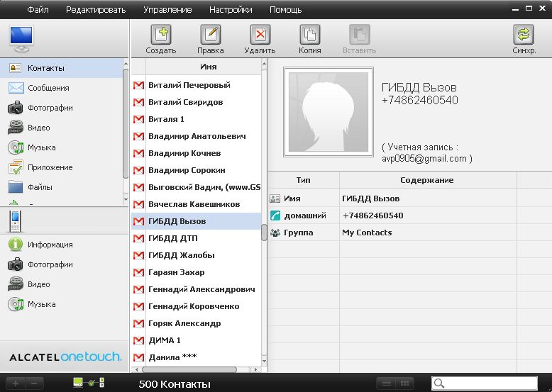Click contact list scroll down arrow
The height and width of the screenshot is (392, 552).
coord(264,361)
